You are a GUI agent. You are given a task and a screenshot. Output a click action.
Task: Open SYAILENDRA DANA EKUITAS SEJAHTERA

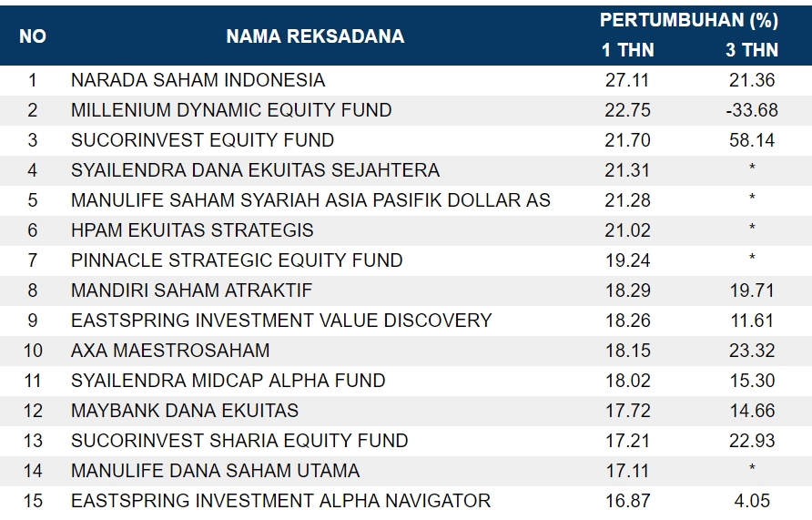[255, 170]
